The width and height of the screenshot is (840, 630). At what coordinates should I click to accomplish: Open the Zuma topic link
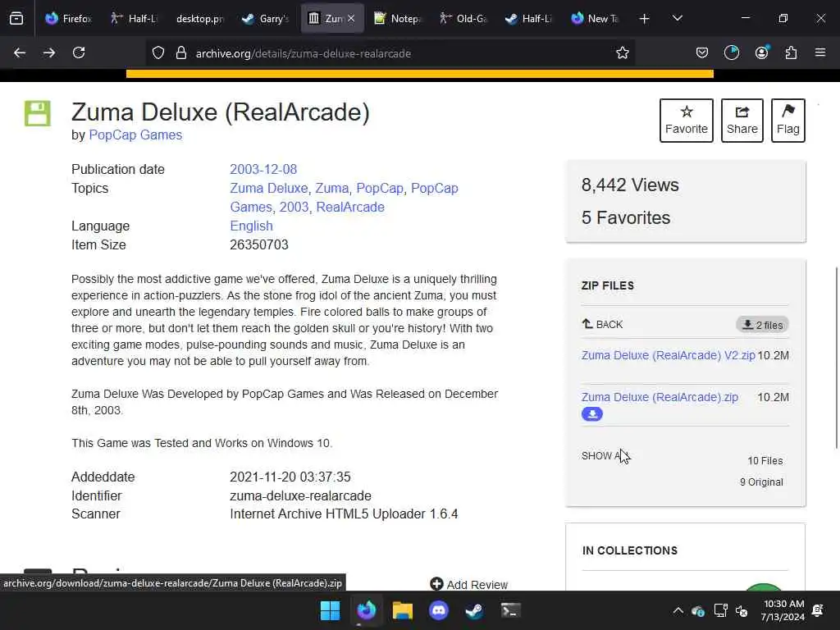(x=331, y=189)
